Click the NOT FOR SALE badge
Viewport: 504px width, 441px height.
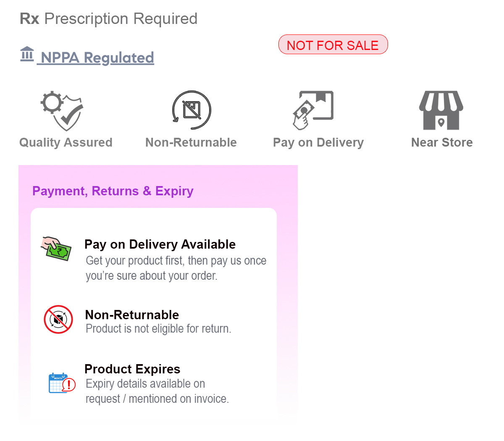(x=333, y=45)
